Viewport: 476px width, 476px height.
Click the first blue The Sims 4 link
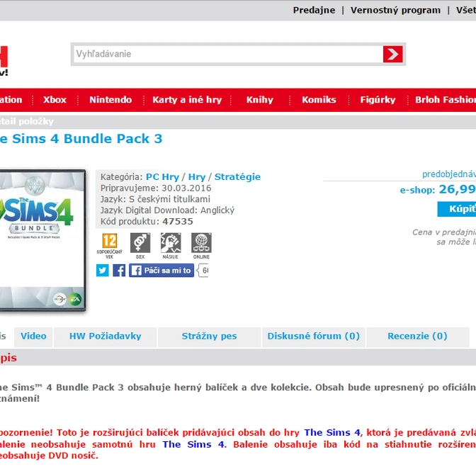click(332, 432)
